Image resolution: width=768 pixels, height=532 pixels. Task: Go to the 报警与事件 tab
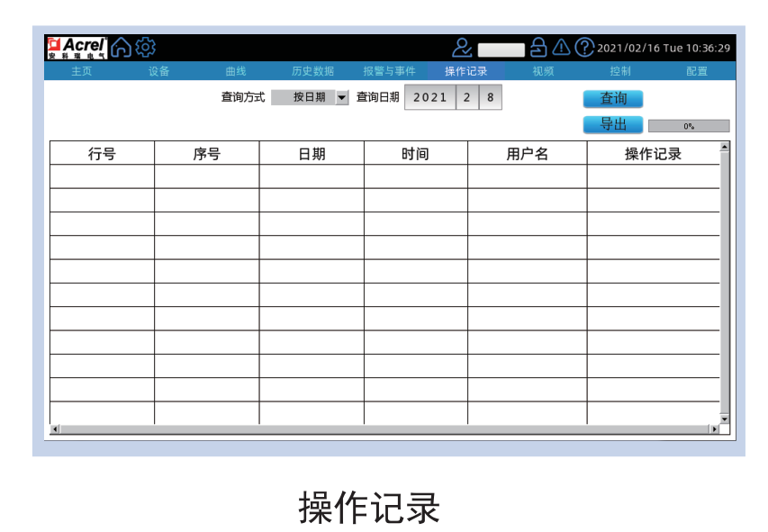389,71
